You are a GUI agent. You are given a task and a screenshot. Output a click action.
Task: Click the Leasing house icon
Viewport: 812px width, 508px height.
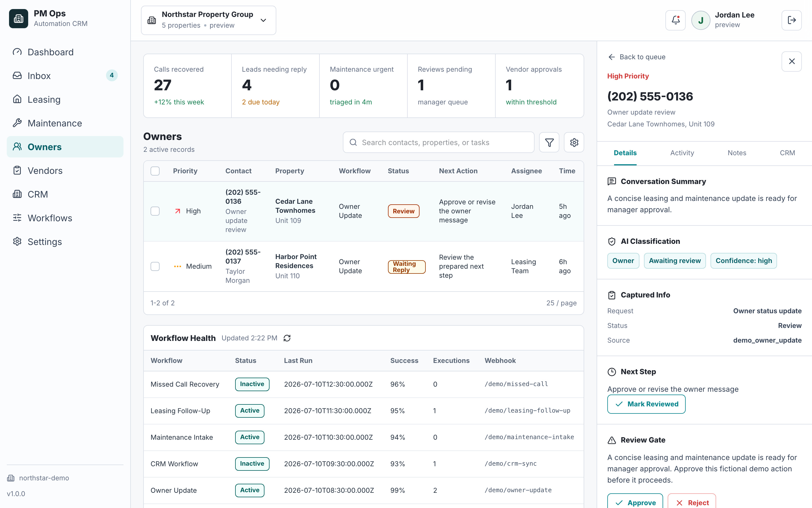pos(17,99)
